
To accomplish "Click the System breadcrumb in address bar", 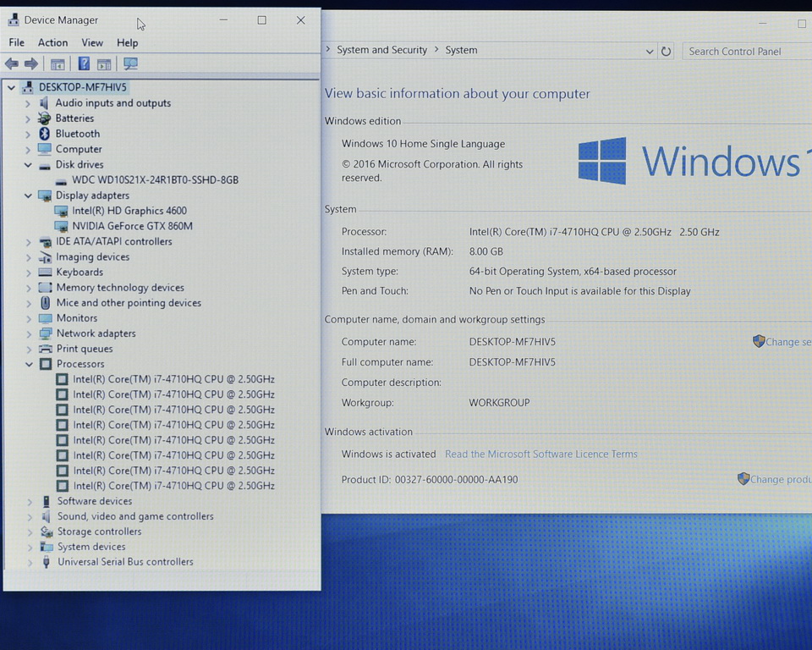I will 462,50.
